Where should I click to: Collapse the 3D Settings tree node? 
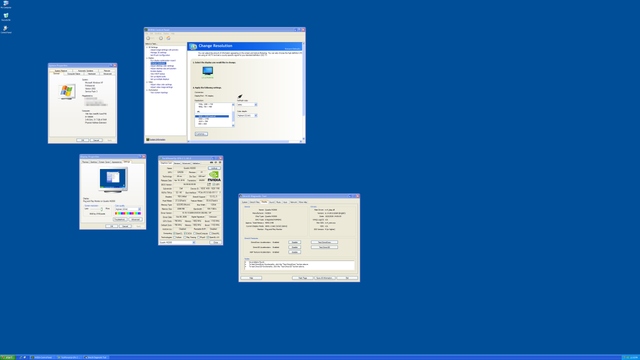(147, 47)
